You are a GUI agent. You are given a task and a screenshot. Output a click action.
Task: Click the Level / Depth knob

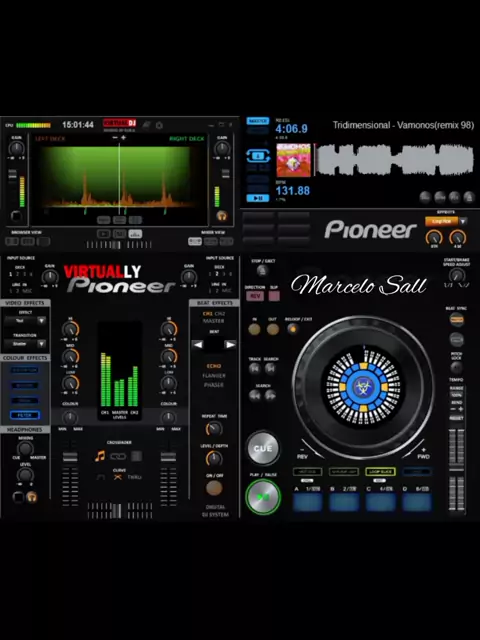pyautogui.click(x=213, y=458)
